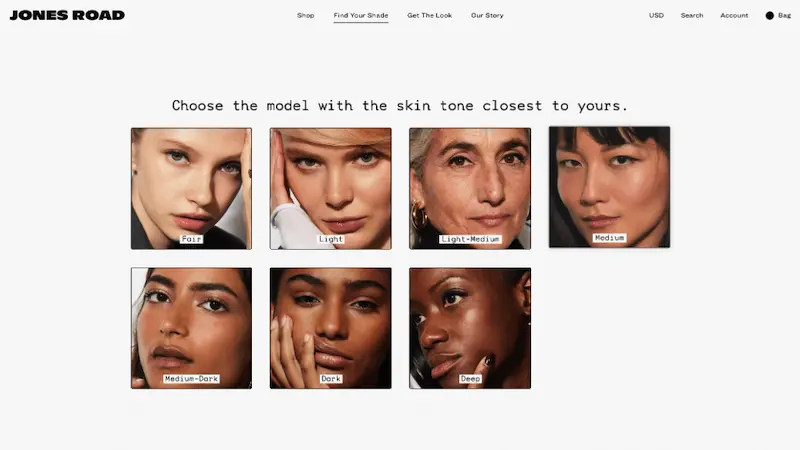This screenshot has height=450, width=800.
Task: Open the Shop menu
Action: click(x=306, y=15)
